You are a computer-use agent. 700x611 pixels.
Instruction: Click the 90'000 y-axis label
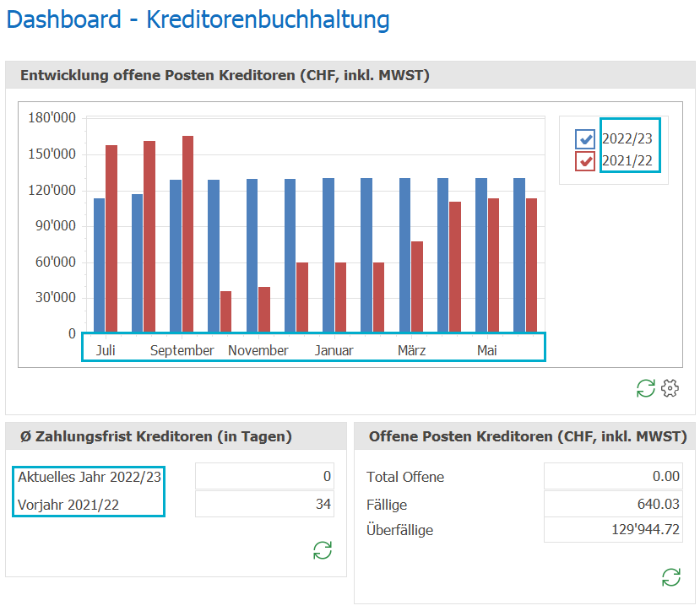coord(56,226)
